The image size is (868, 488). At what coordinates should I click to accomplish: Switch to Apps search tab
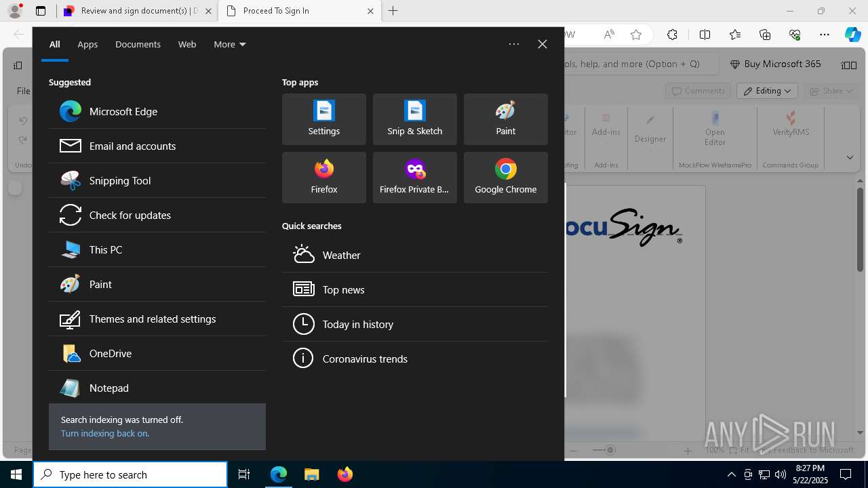click(87, 44)
